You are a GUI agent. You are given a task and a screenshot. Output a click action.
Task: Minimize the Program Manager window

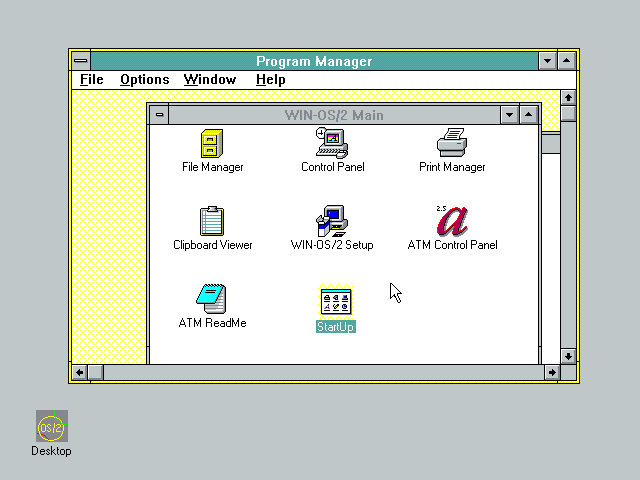547,61
